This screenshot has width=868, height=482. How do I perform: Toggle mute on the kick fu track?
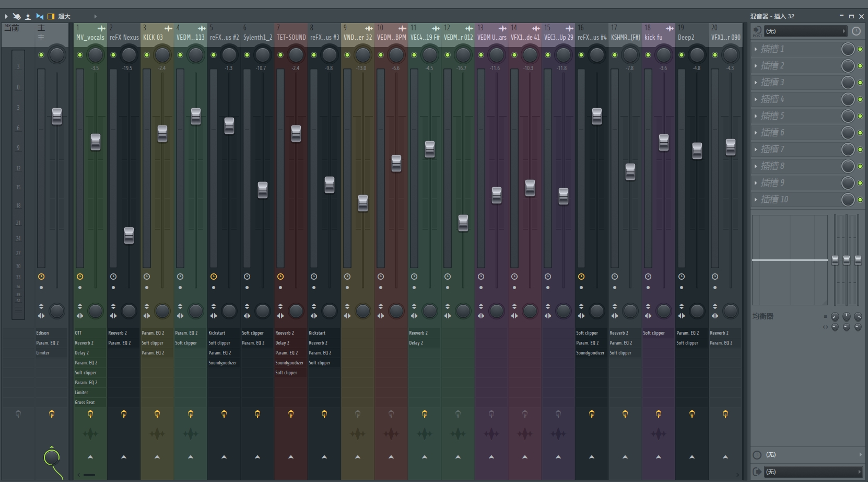(648, 55)
